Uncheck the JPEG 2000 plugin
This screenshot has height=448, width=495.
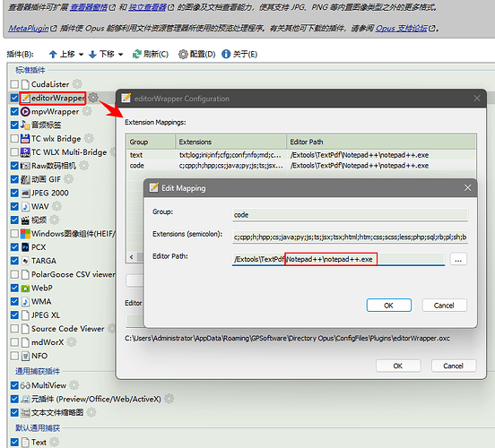(x=14, y=193)
